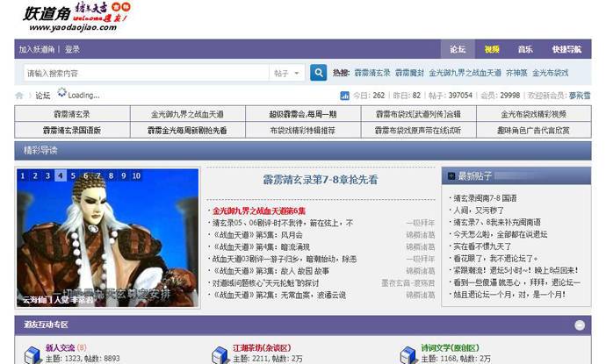Open 论坛 breadcrumb link
Screen dimensions: 606x364
[43, 96]
